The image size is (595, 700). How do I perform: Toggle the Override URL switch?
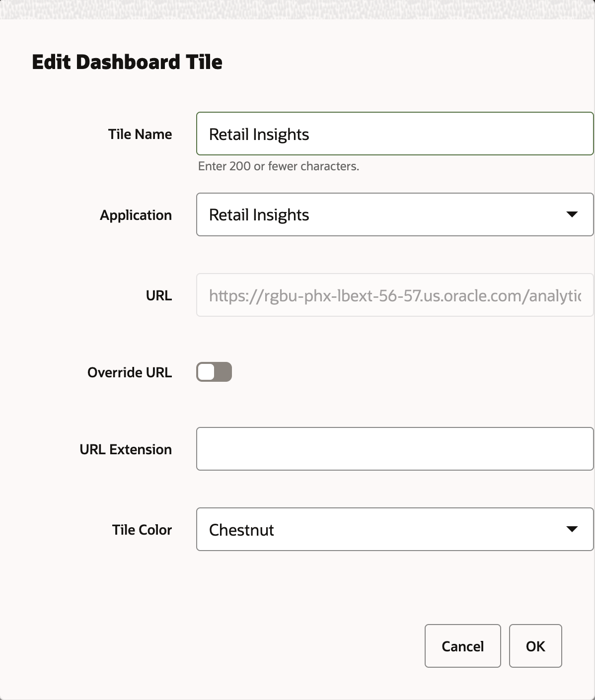pyautogui.click(x=214, y=372)
